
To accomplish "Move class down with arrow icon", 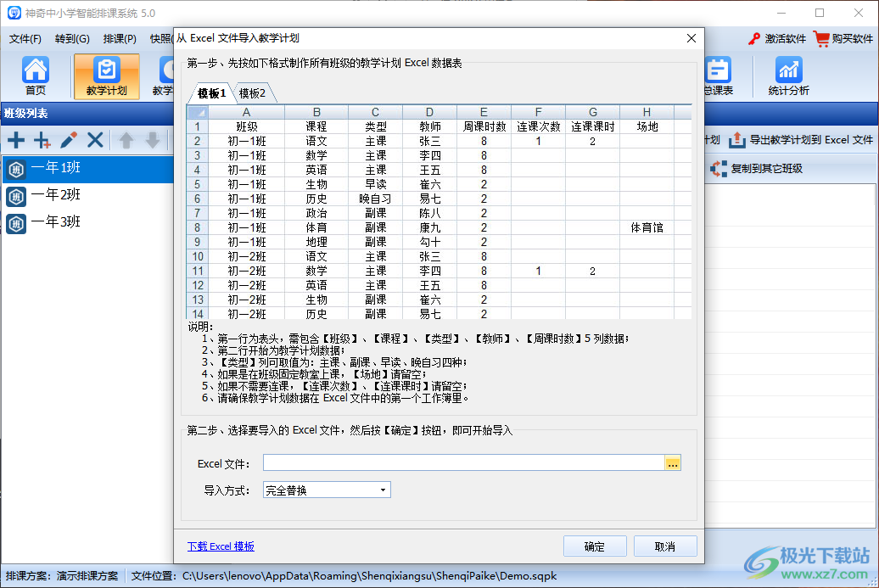I will click(x=153, y=139).
